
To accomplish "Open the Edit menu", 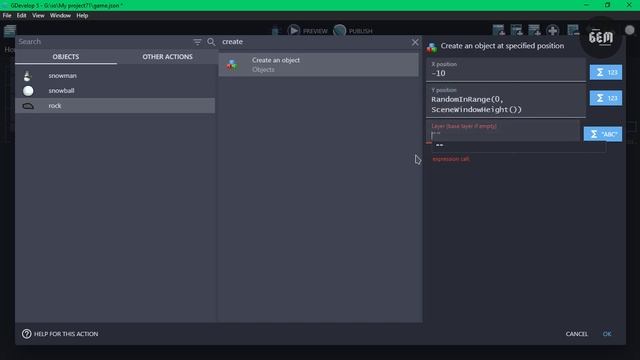I will (x=21, y=16).
